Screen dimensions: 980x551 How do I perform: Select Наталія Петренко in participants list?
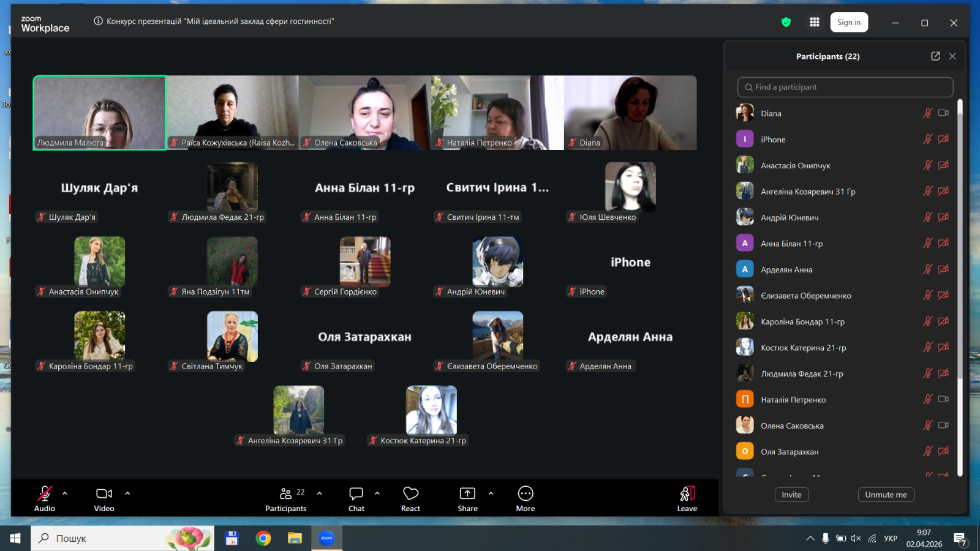(793, 400)
